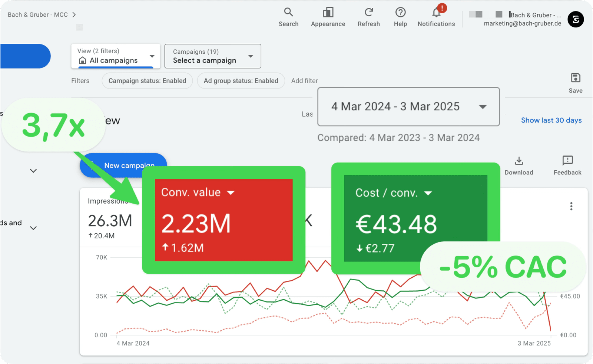Click the 35K left axis label

pyautogui.click(x=102, y=296)
